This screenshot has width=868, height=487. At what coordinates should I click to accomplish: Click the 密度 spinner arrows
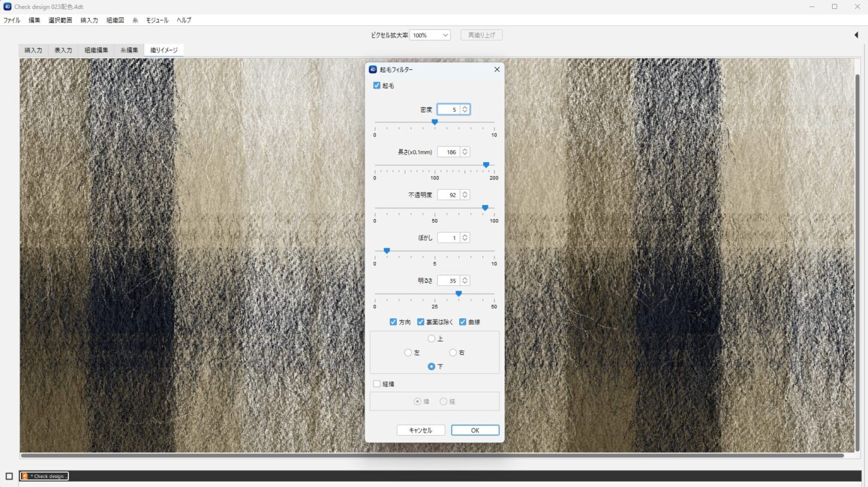click(x=465, y=109)
